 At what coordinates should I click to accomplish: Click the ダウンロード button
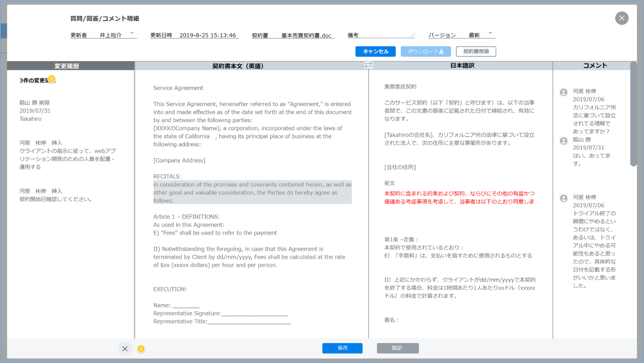pos(425,51)
